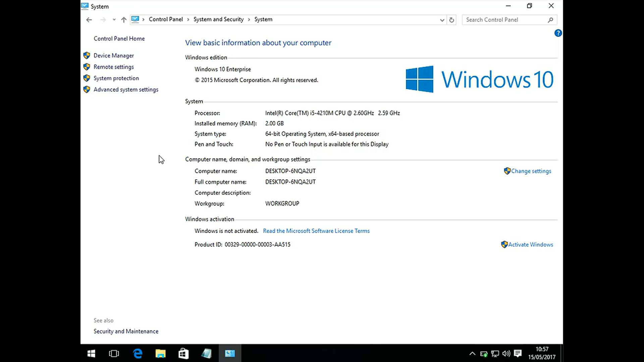Viewport: 644px width, 362px height.
Task: Click Change settings link
Action: pyautogui.click(x=531, y=171)
